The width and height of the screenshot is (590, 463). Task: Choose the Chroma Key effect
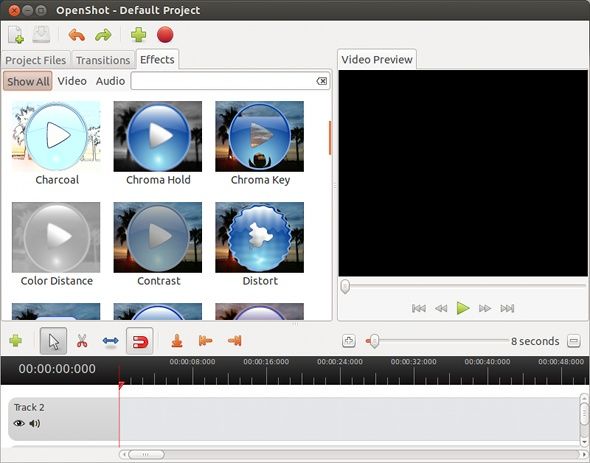click(260, 136)
